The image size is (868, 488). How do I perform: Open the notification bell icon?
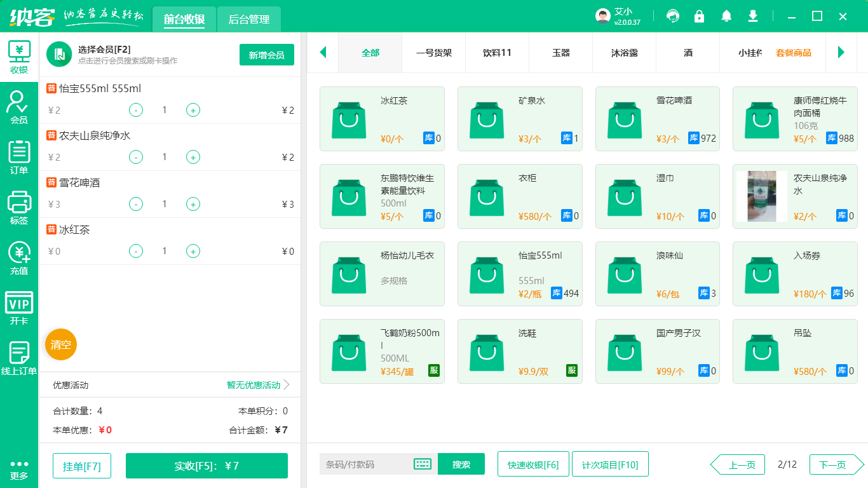click(726, 17)
